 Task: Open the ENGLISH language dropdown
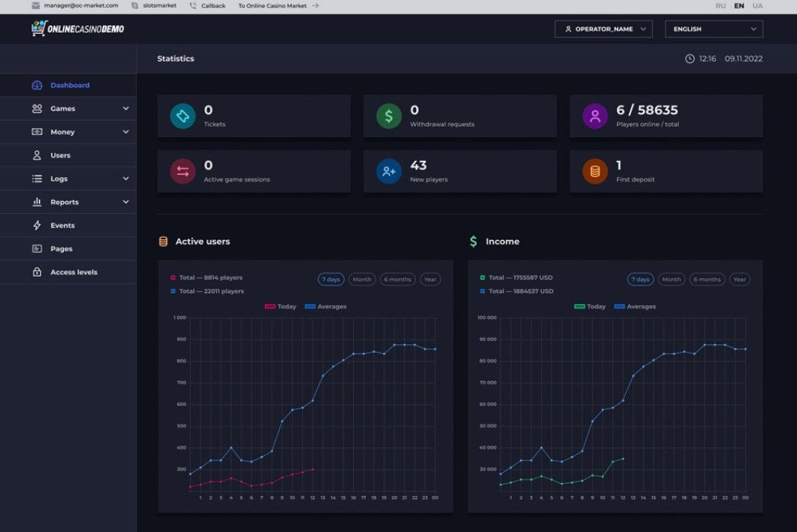[713, 29]
